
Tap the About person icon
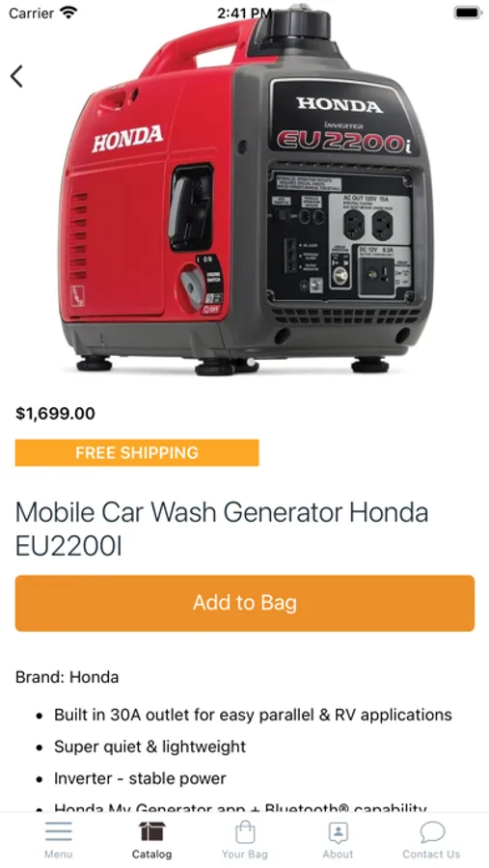click(338, 832)
